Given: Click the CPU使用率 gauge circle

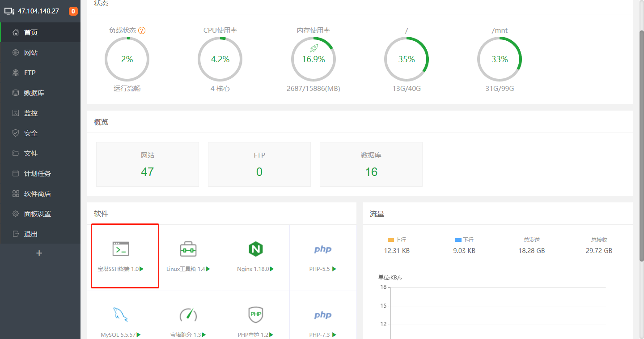Looking at the screenshot, I should coord(220,59).
